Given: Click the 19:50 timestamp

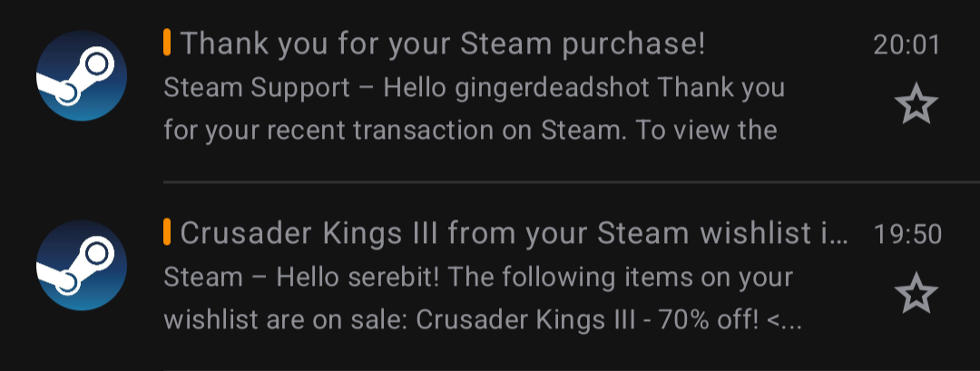Looking at the screenshot, I should click(x=906, y=235).
